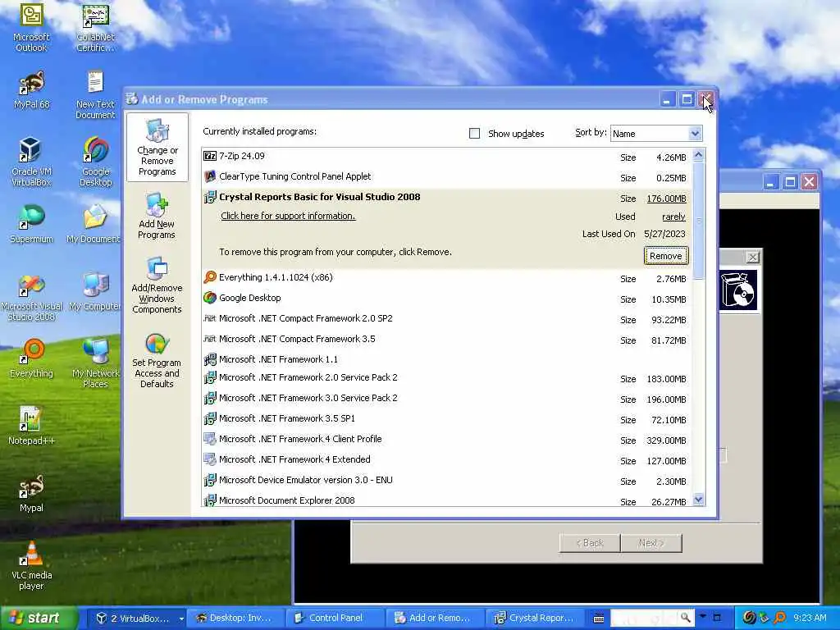Select the Everything 1.4.1.1024 (x86) icon
840x630 pixels.
[210, 277]
